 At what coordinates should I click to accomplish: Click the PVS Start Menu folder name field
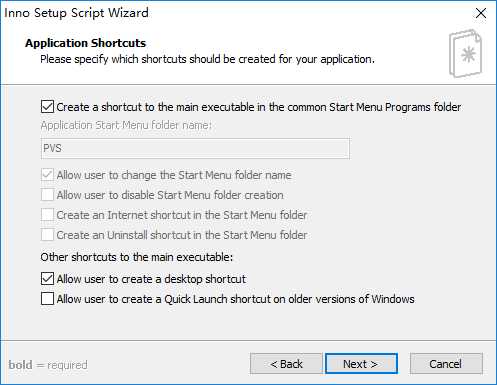coord(195,148)
